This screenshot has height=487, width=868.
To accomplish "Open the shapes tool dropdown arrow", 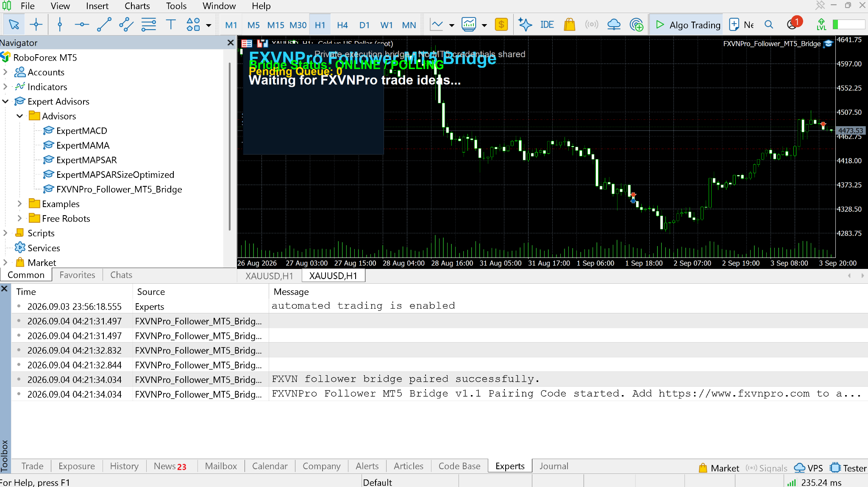I will coord(209,25).
